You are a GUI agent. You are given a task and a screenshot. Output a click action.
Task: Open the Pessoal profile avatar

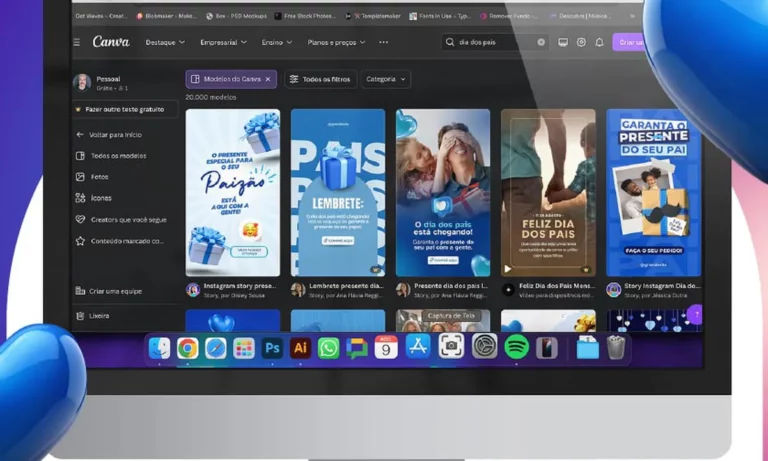(82, 83)
